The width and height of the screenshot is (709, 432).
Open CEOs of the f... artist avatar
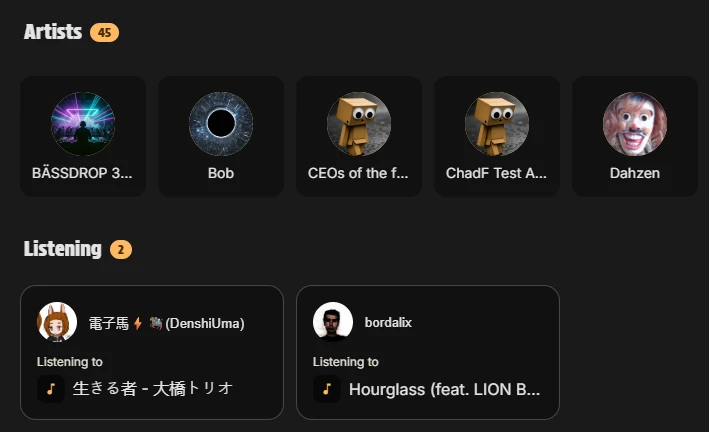(359, 124)
